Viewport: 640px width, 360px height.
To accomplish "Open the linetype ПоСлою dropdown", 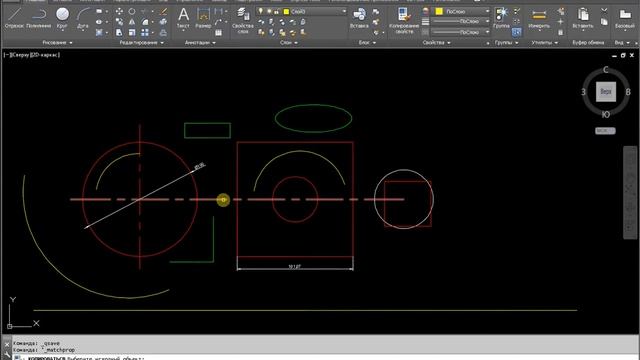I will click(x=461, y=32).
